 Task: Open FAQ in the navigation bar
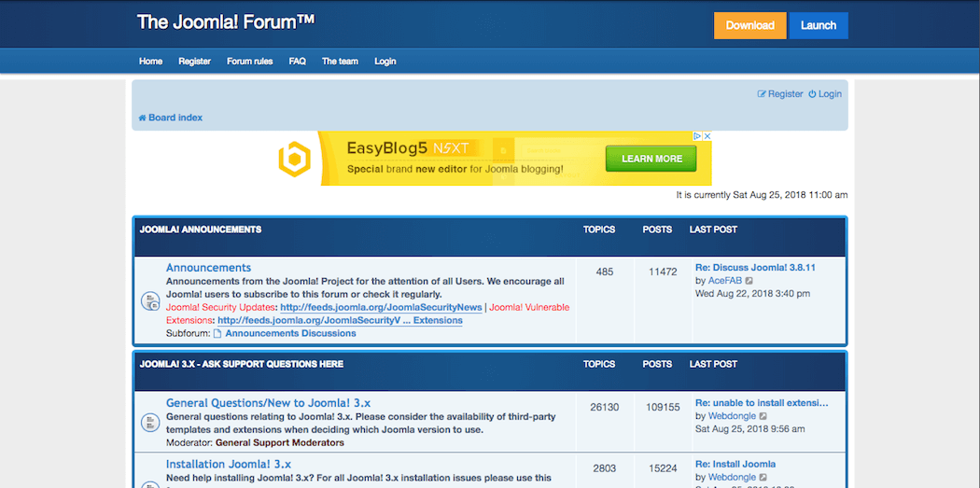click(297, 62)
